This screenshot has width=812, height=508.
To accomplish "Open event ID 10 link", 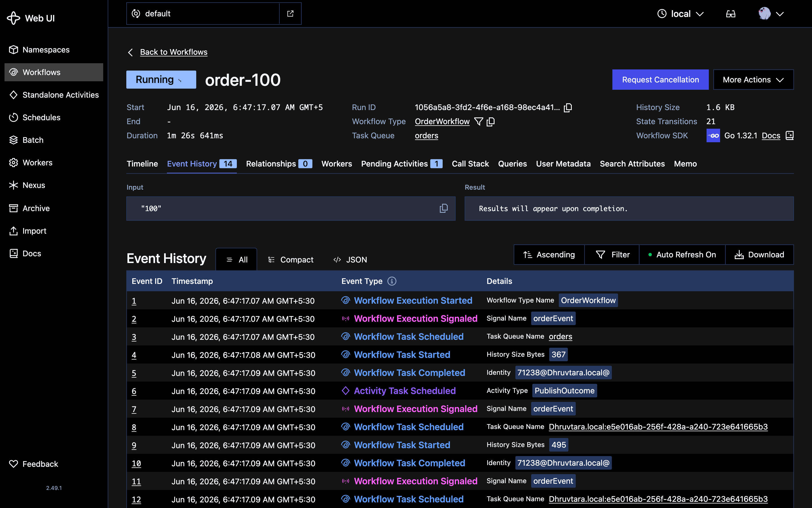I will coord(136,463).
